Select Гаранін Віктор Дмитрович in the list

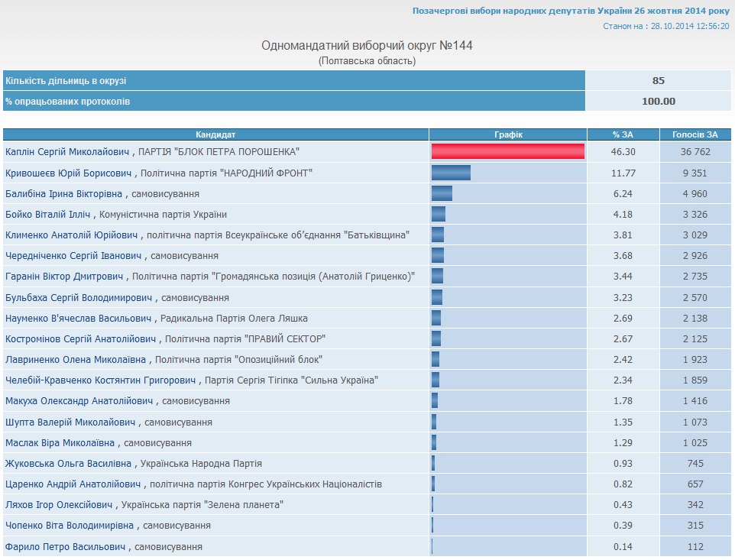(x=66, y=277)
